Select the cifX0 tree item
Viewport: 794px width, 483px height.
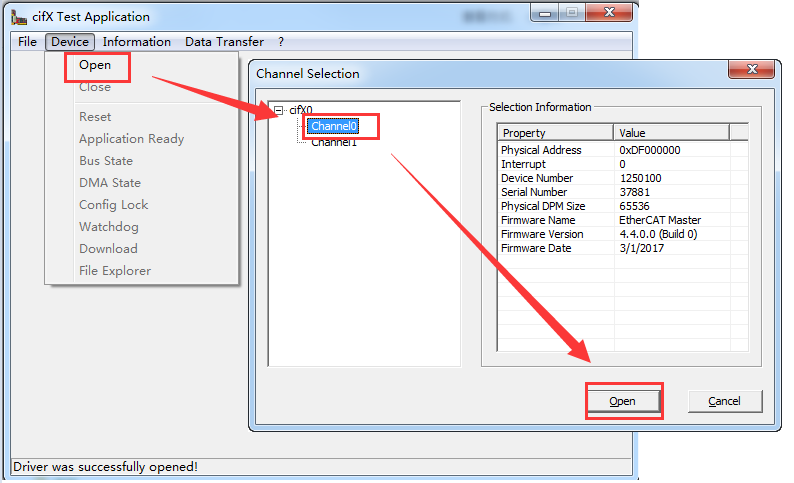(301, 110)
